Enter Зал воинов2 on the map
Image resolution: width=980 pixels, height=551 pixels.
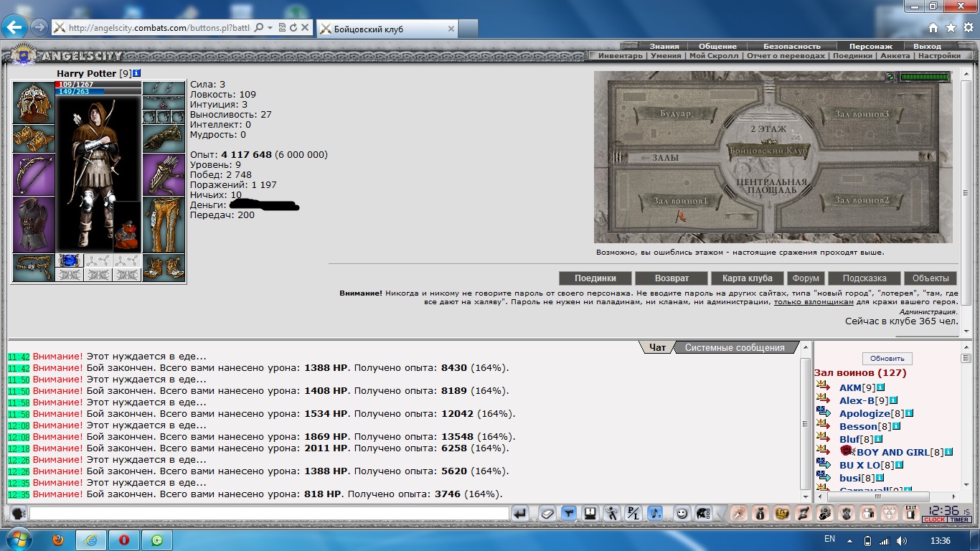tap(861, 199)
